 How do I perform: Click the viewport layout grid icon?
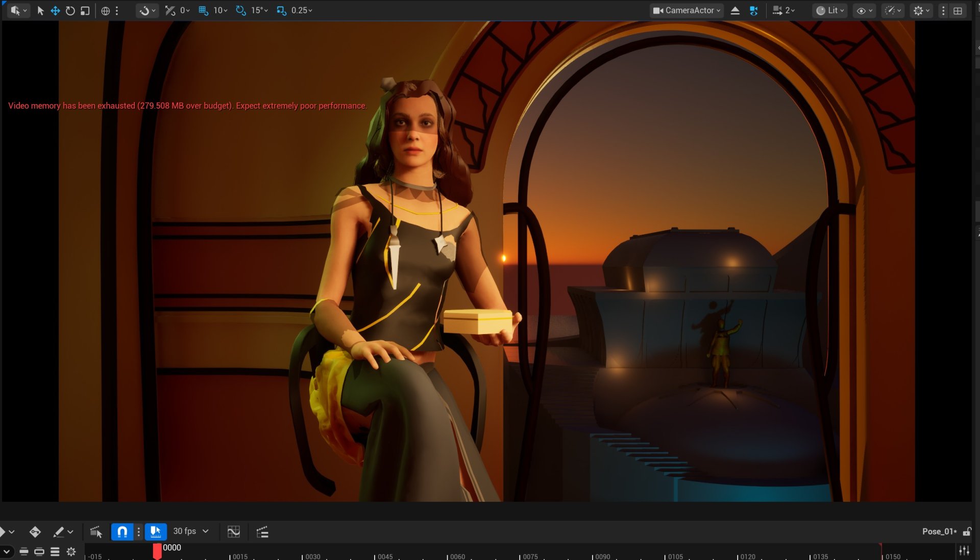(x=958, y=11)
